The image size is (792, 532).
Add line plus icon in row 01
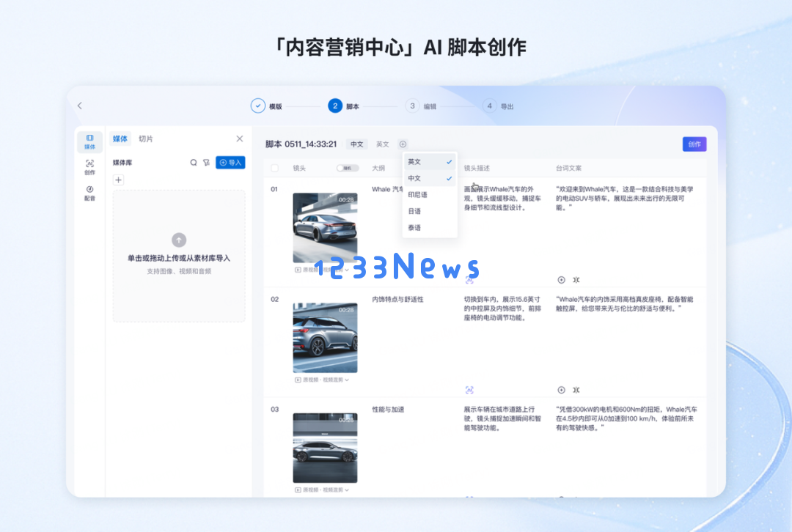pyautogui.click(x=561, y=280)
